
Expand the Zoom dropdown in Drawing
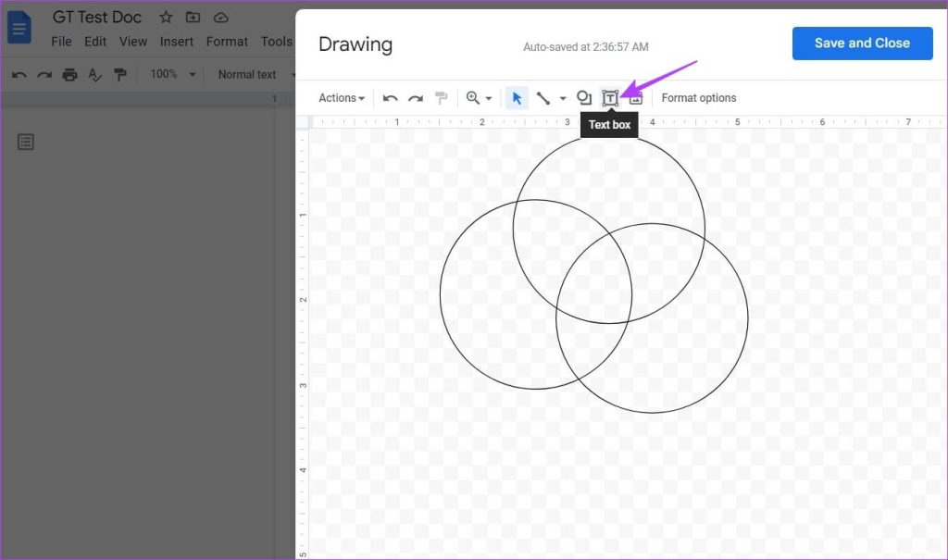click(479, 98)
